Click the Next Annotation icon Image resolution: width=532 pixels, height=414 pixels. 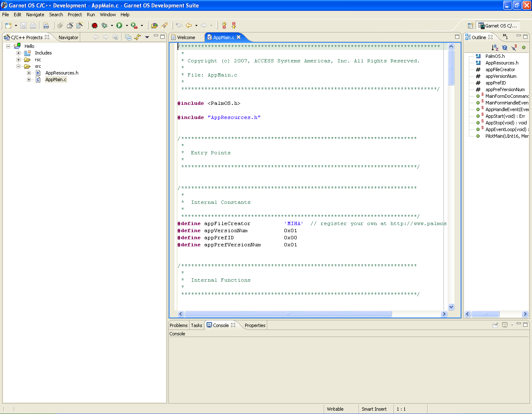coord(224,25)
